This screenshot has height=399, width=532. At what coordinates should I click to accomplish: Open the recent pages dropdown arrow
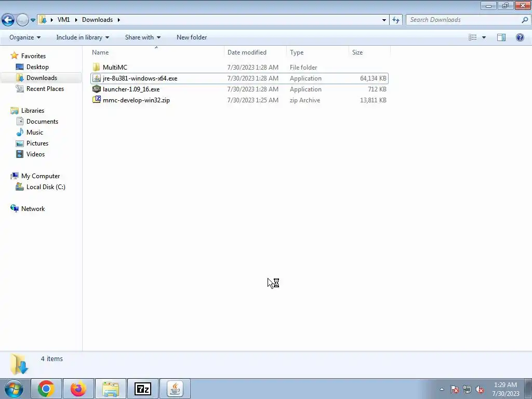[33, 20]
